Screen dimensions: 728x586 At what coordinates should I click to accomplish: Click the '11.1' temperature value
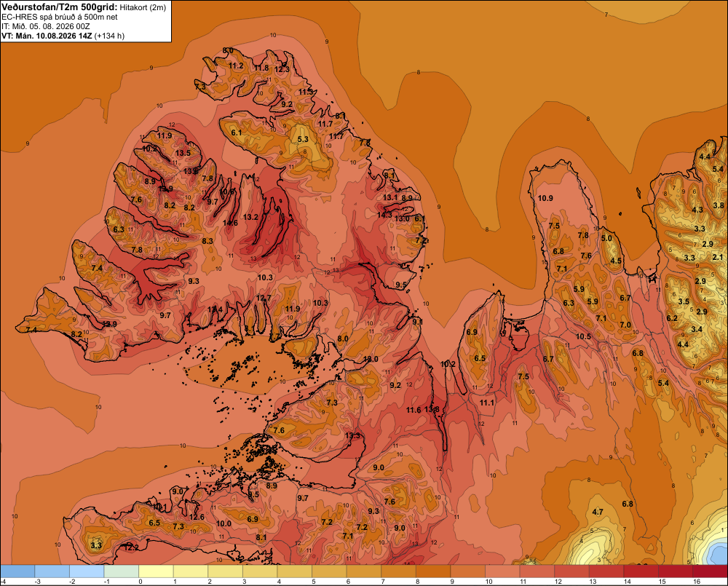tap(487, 403)
